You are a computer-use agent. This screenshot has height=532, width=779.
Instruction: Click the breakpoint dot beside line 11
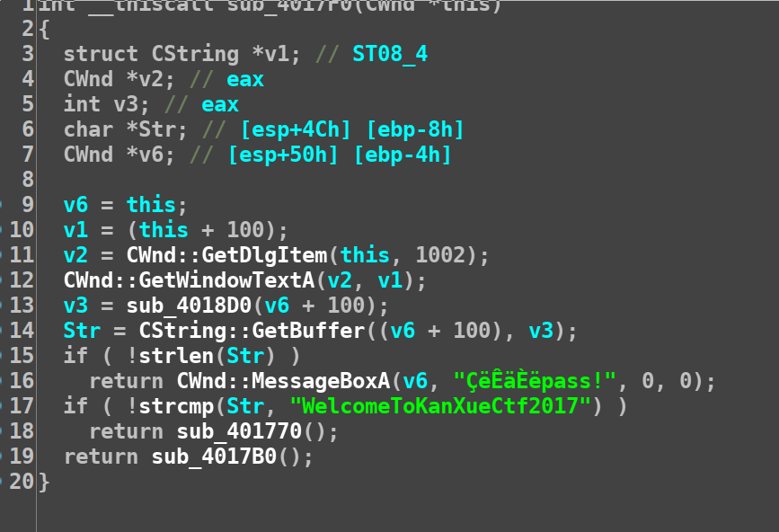point(2,255)
